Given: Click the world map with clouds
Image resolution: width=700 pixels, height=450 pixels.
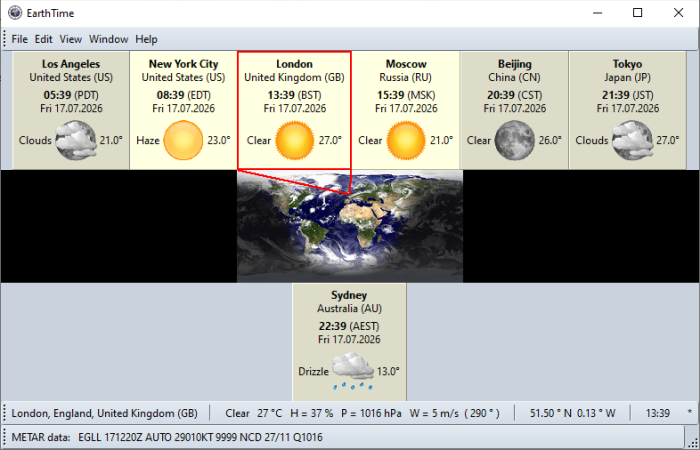Looking at the screenshot, I should [350, 226].
